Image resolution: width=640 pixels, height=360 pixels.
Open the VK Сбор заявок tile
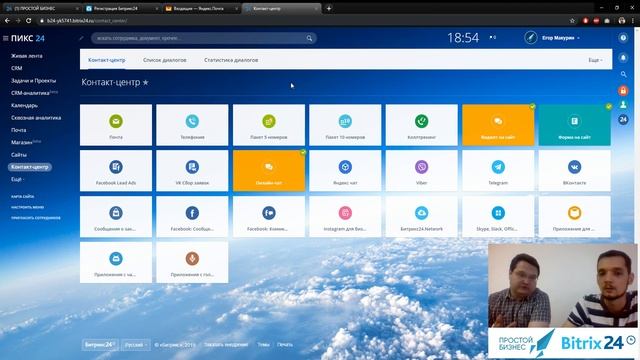click(192, 171)
